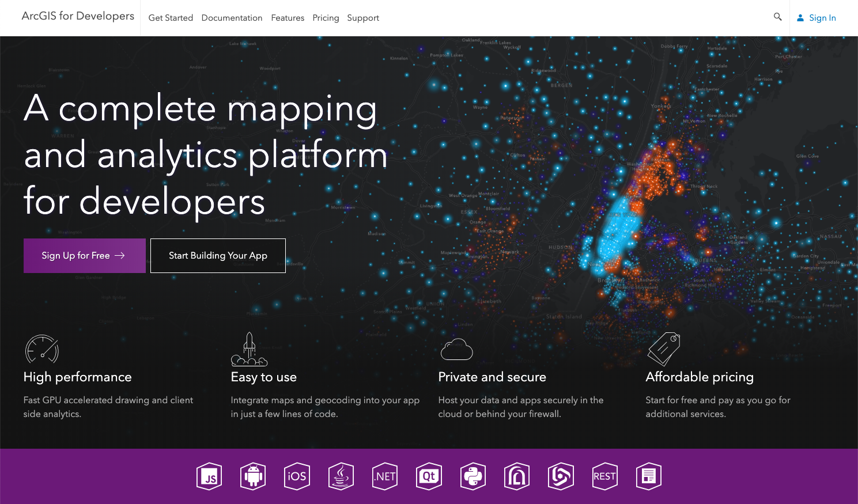Open the JavaScript API icon
This screenshot has height=504, width=858.
[x=209, y=476]
